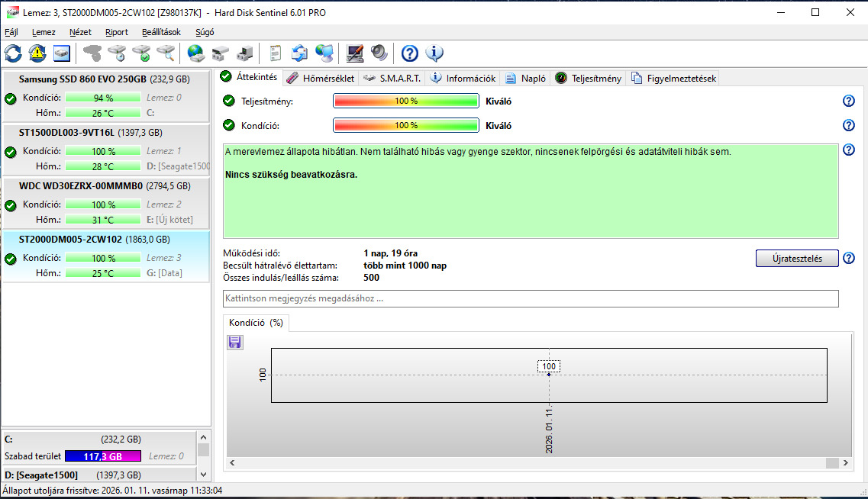Viewport: 868px width, 499px height.
Task: Open the Súgó menu
Action: (205, 32)
